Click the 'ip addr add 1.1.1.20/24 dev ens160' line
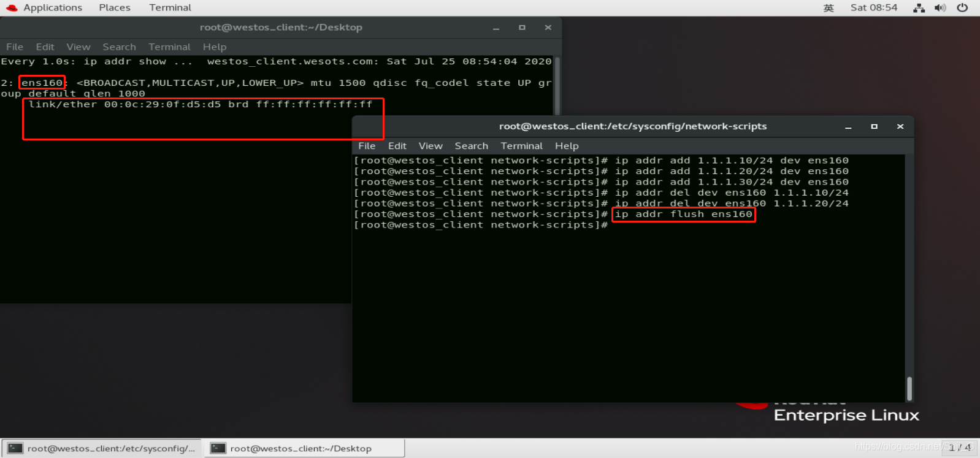Image resolution: width=980 pixels, height=458 pixels. point(732,171)
